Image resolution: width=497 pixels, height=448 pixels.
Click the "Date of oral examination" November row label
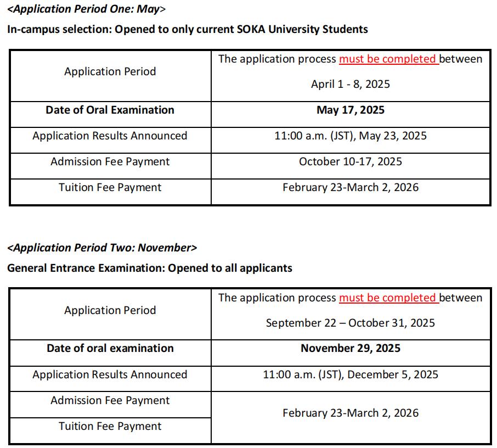click(110, 348)
